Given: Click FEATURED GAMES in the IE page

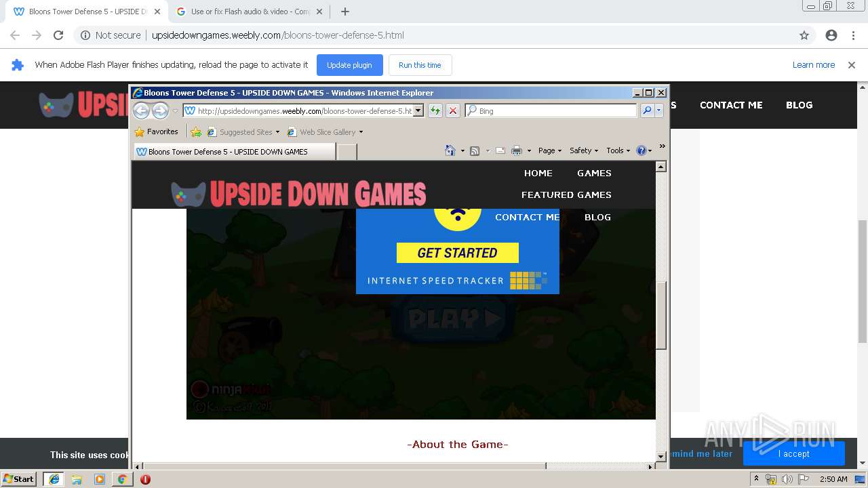Looking at the screenshot, I should click(566, 195).
